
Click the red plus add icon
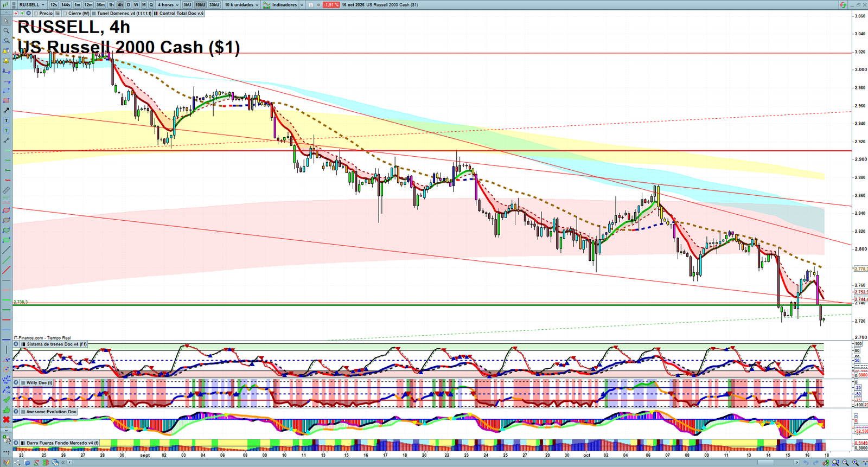[x=16, y=13]
